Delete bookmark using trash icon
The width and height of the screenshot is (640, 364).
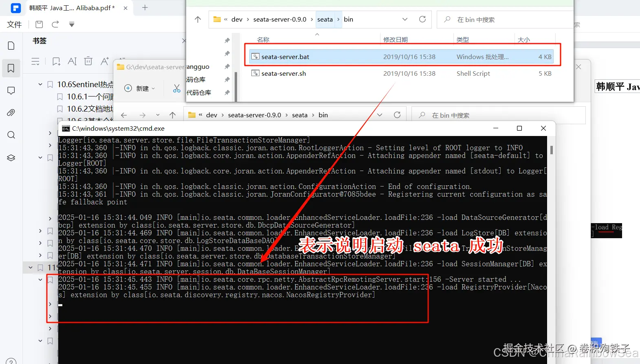click(x=88, y=61)
